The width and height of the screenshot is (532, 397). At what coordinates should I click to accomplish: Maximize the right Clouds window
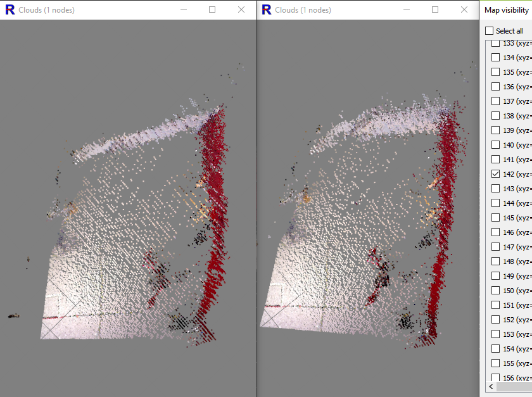coord(435,9)
